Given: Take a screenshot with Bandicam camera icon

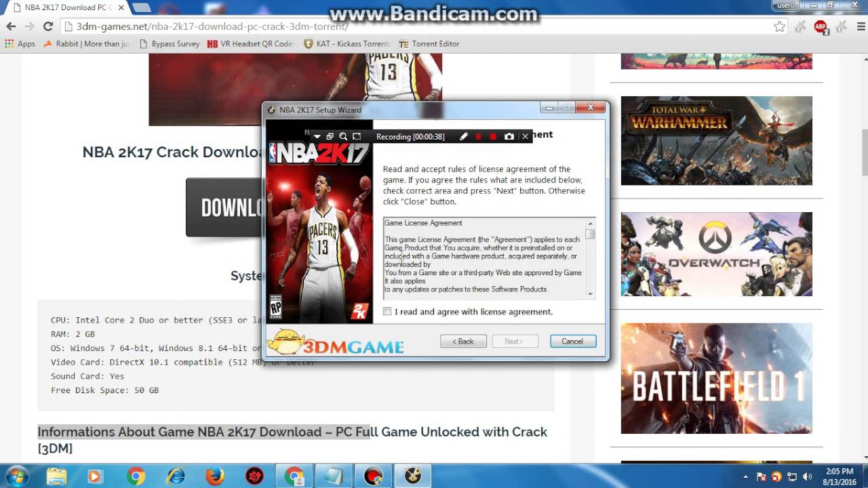Looking at the screenshot, I should pos(509,136).
